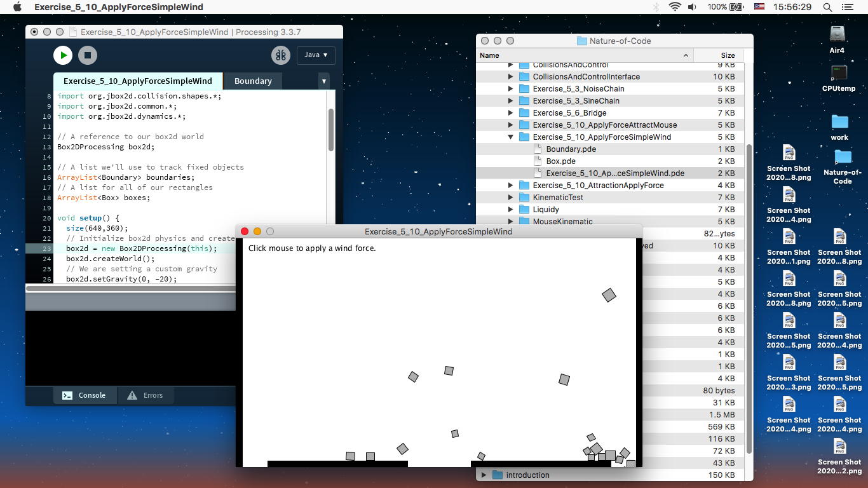Open the Notification Center icon

click(847, 7)
